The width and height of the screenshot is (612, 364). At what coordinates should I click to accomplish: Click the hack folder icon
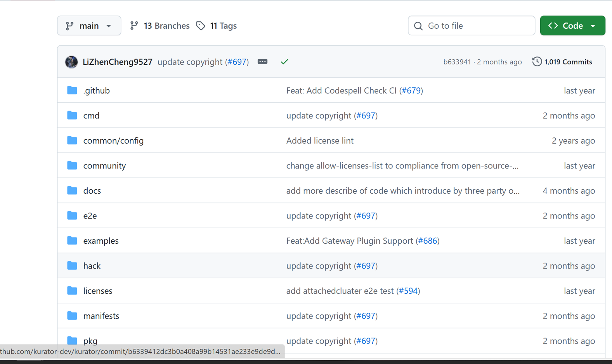(72, 265)
